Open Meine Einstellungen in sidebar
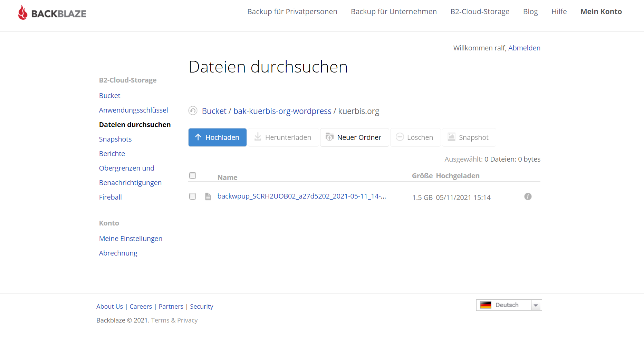644x346 pixels. (x=131, y=239)
